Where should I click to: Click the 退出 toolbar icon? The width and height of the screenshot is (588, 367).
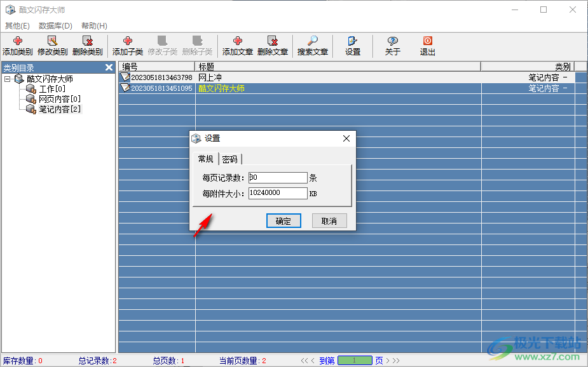coord(428,46)
